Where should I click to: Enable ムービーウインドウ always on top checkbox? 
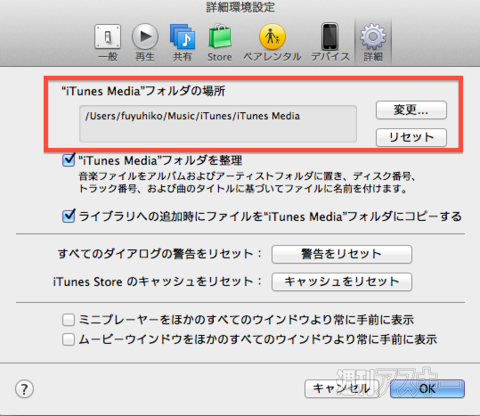[68, 340]
